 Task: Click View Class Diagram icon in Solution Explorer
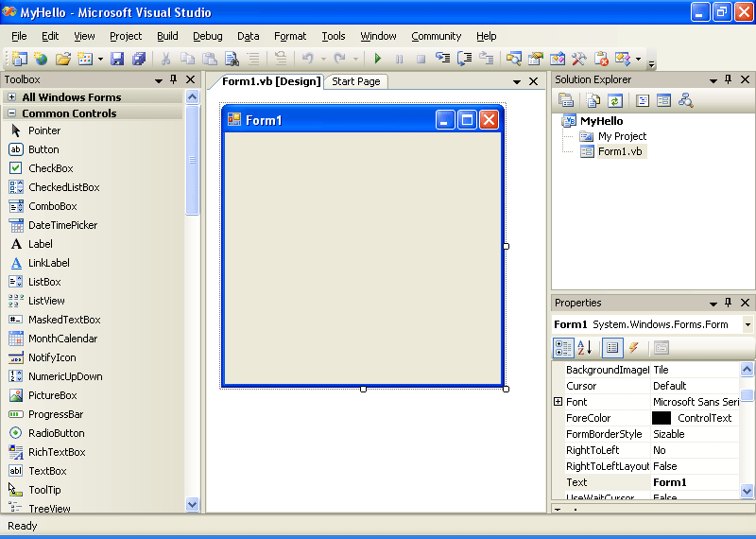(x=686, y=100)
